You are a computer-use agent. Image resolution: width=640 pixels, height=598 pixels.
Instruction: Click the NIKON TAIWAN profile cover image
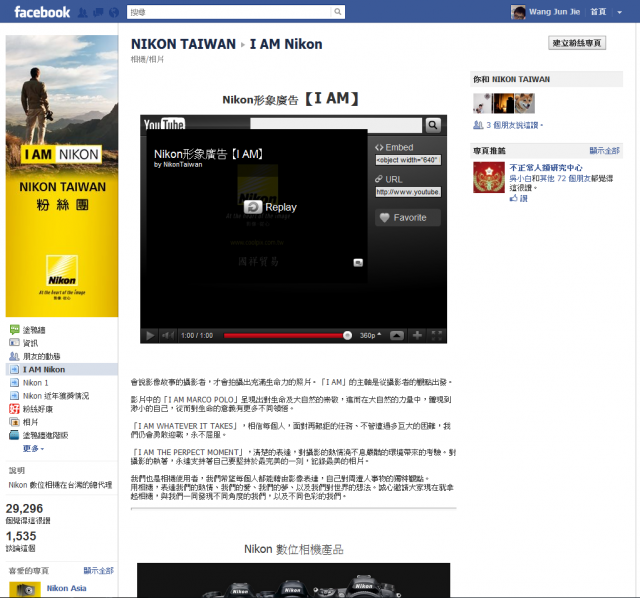[x=62, y=176]
